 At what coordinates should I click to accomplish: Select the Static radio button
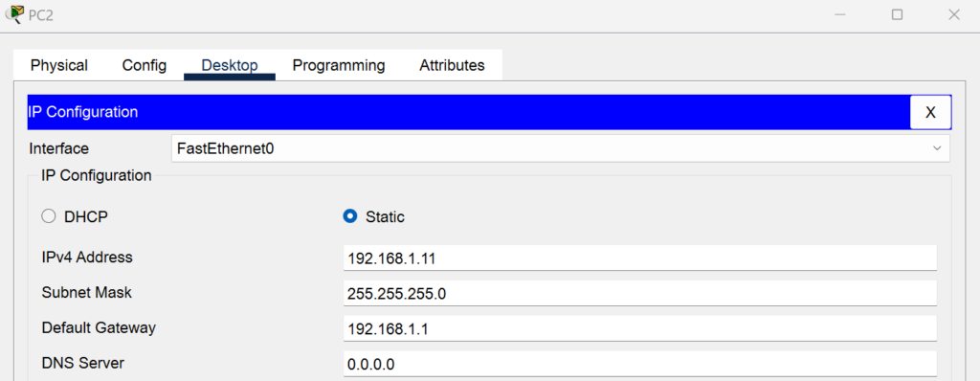pyautogui.click(x=350, y=216)
